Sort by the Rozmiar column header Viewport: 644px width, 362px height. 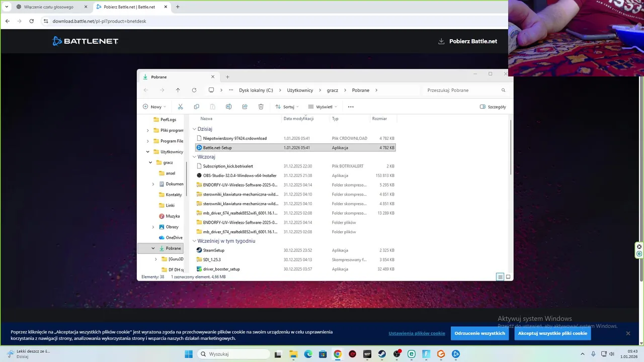tap(379, 119)
